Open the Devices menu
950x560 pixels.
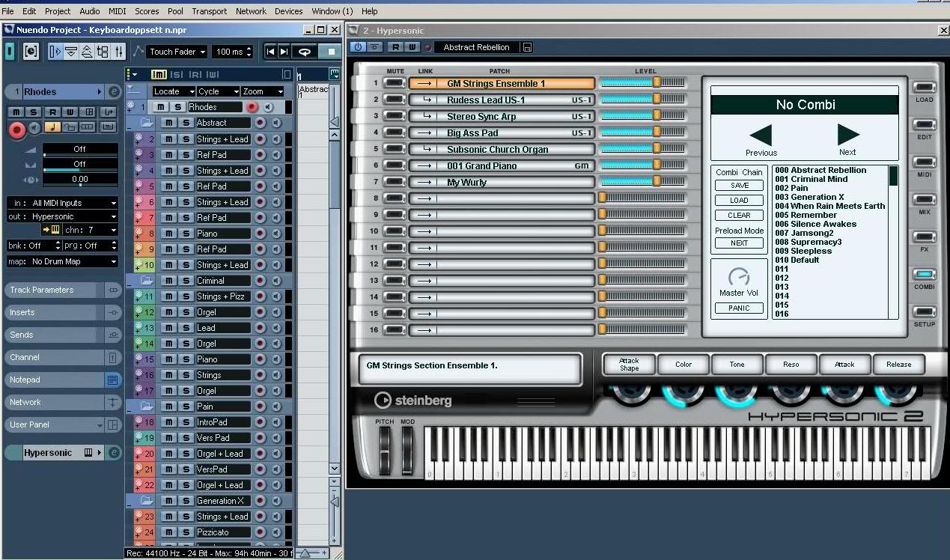[289, 11]
